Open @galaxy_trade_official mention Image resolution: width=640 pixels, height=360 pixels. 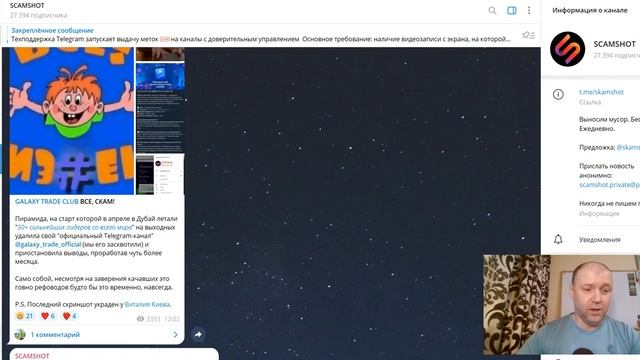48,244
